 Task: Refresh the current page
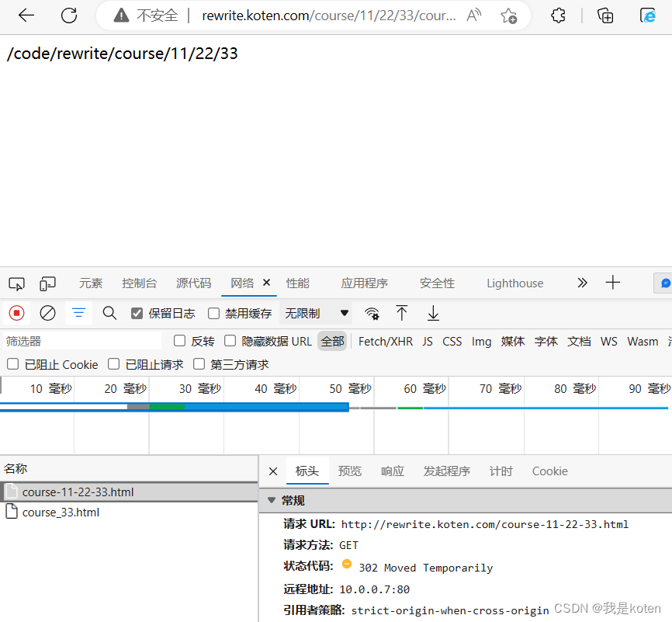pos(69,15)
